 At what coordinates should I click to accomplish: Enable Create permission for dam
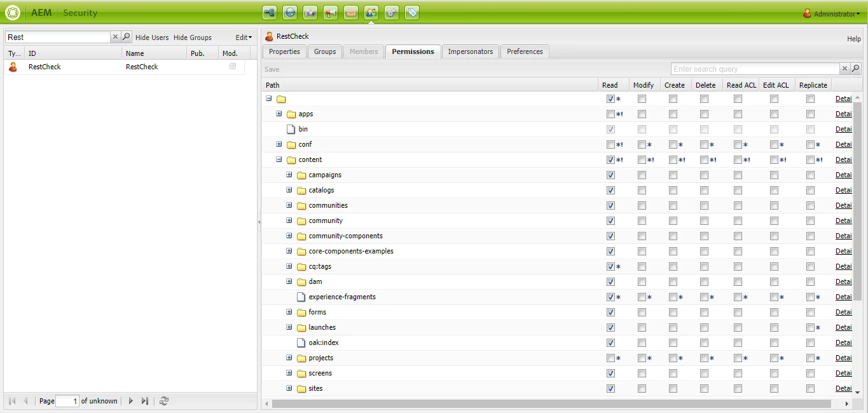coord(673,282)
